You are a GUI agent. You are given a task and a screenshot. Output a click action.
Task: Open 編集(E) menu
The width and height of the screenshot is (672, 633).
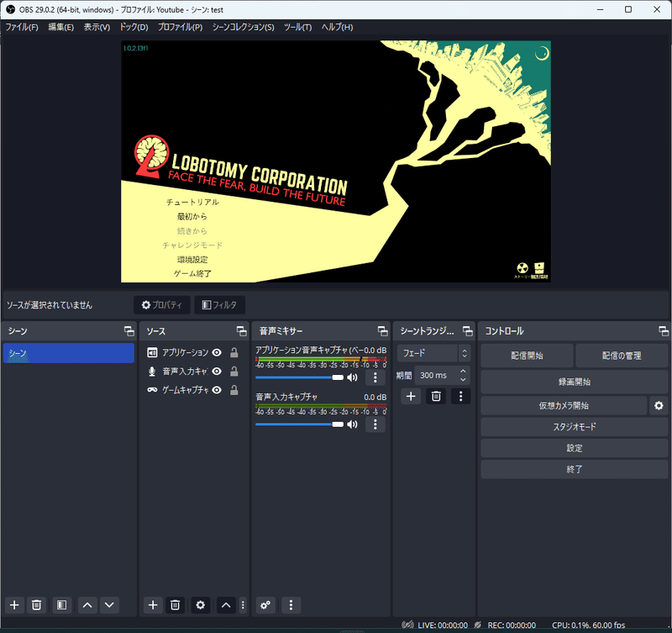60,27
